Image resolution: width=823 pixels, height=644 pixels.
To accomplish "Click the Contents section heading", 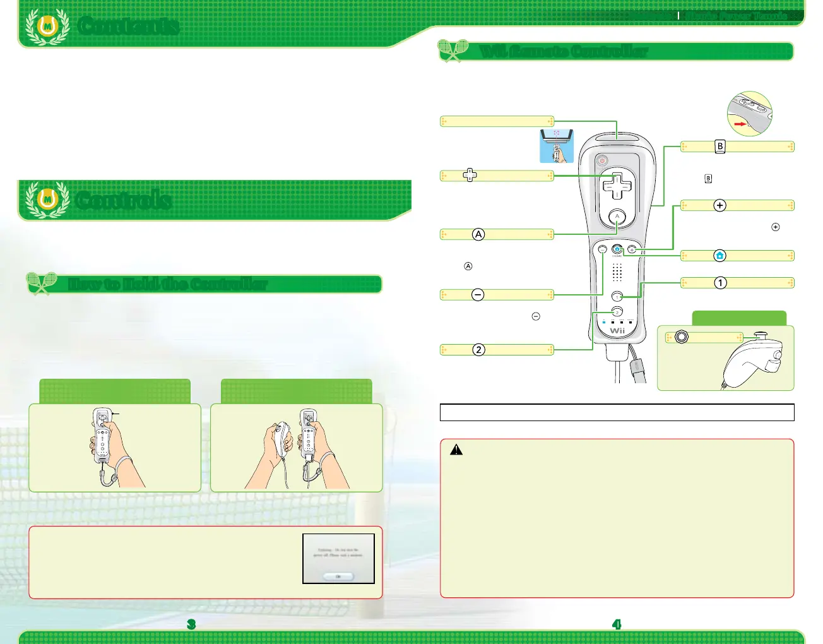I will 129,26.
